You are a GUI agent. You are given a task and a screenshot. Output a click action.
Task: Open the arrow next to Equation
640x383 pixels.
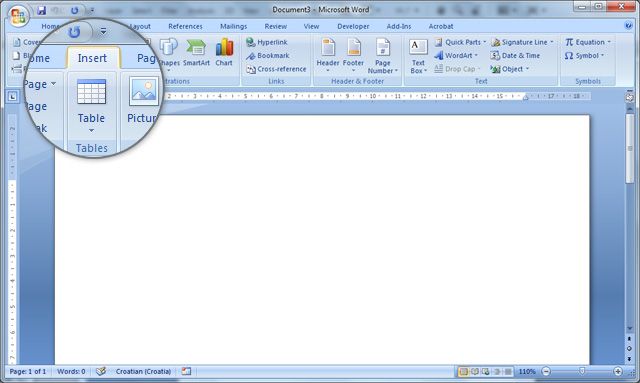(609, 42)
